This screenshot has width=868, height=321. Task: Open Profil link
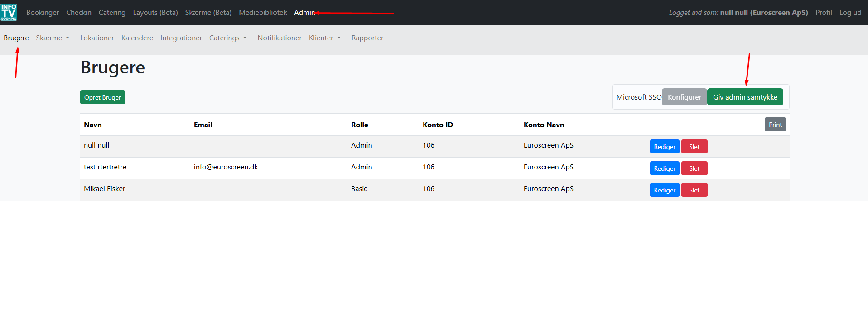pyautogui.click(x=824, y=13)
